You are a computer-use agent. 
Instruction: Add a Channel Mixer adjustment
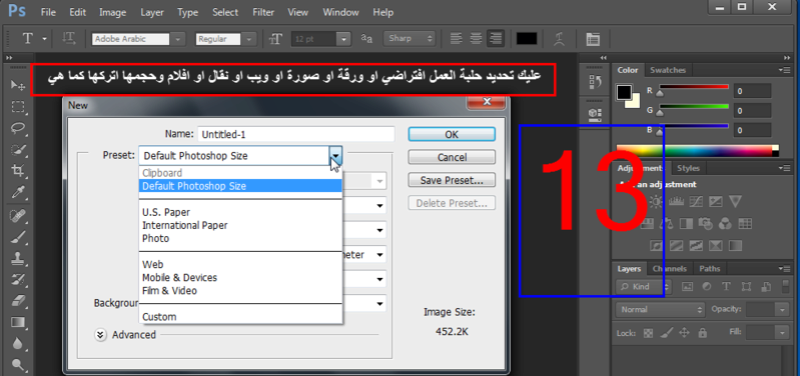click(x=725, y=223)
